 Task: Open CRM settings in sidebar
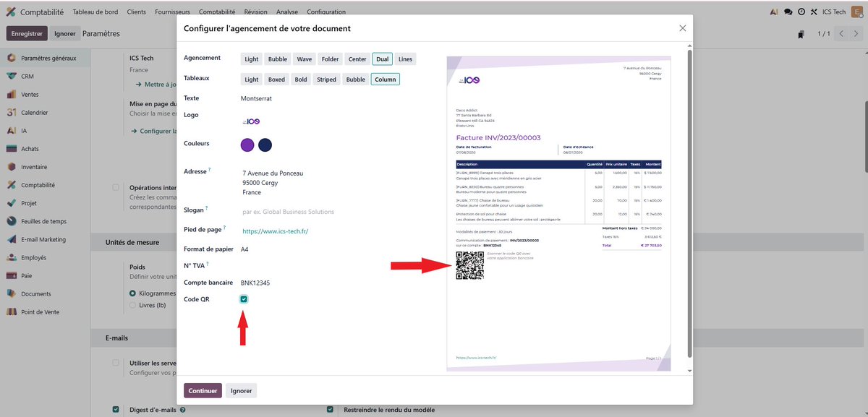pos(45,77)
